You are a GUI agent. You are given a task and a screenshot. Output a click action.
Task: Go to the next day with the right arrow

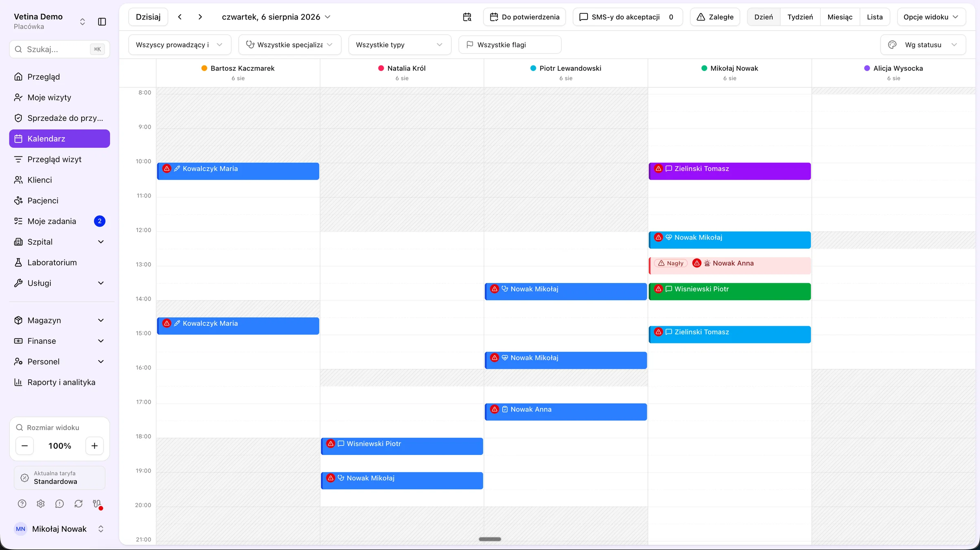pos(200,17)
